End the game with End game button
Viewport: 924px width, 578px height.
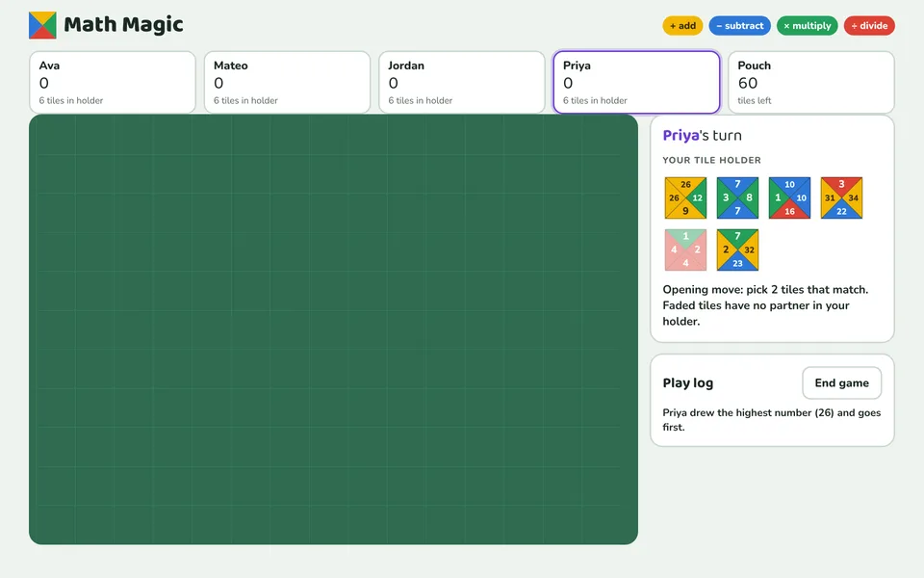click(841, 382)
